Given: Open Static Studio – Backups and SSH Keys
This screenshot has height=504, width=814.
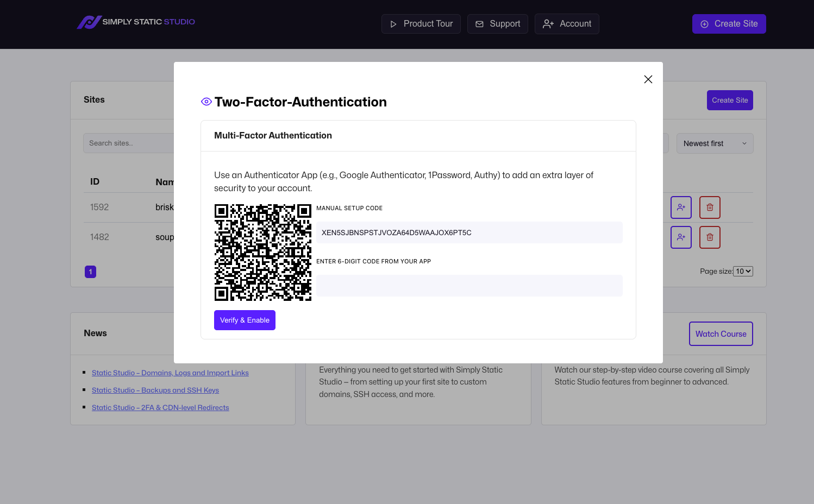Looking at the screenshot, I should pyautogui.click(x=155, y=390).
